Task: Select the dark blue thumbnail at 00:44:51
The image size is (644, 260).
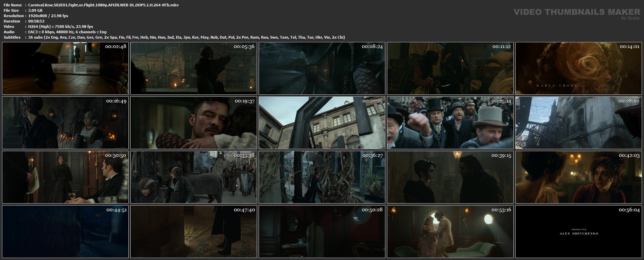Action: tap(65, 232)
